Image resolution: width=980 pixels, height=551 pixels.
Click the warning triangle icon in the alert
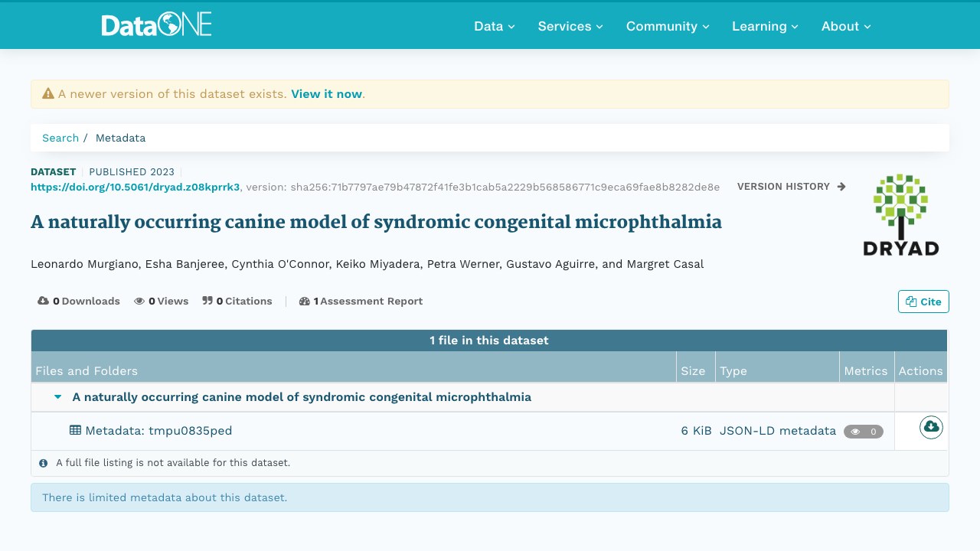pyautogui.click(x=48, y=94)
